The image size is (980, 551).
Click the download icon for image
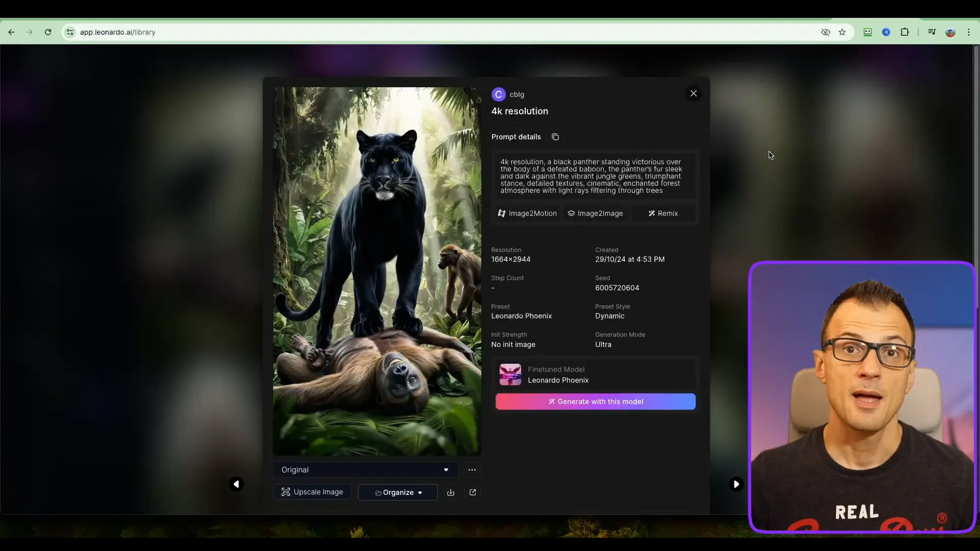[x=450, y=492]
